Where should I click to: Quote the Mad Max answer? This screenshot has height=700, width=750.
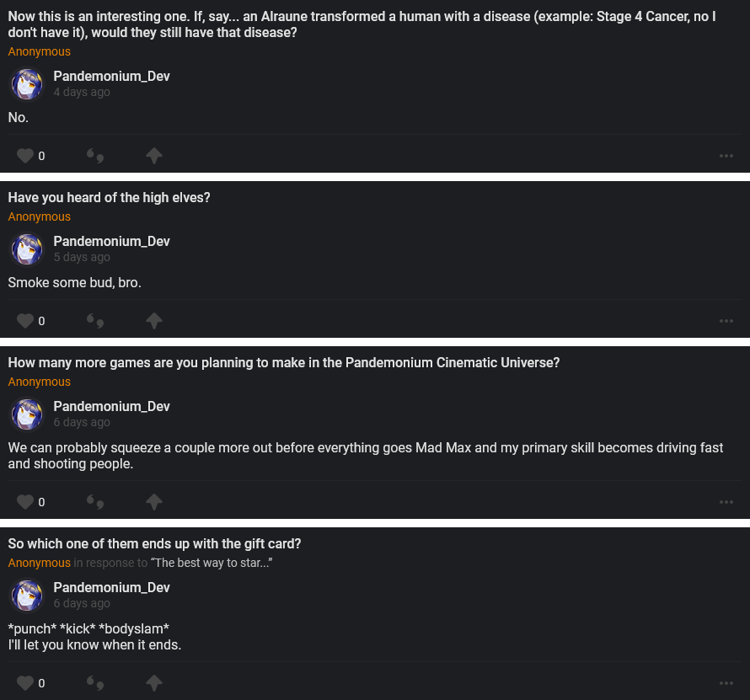(95, 502)
